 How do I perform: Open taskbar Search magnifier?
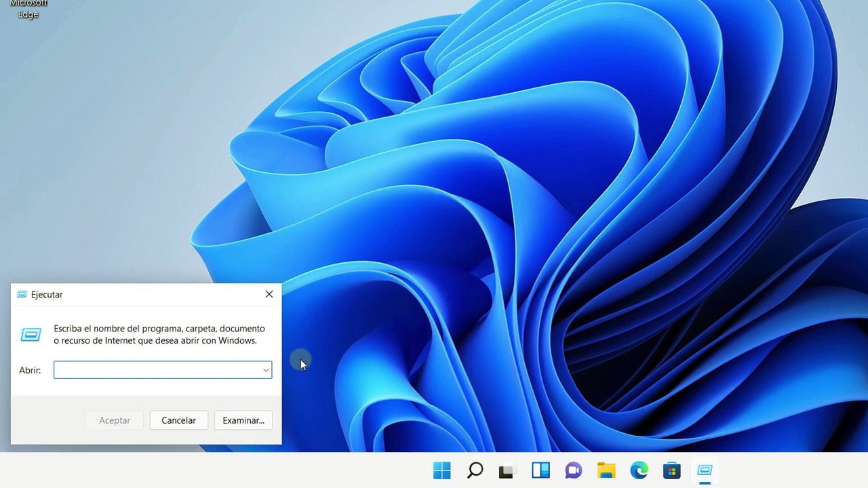coord(475,470)
